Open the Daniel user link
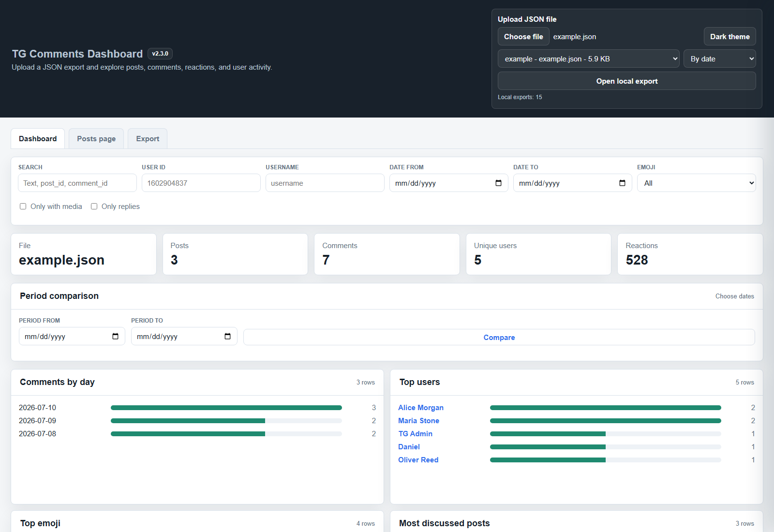 click(x=409, y=447)
